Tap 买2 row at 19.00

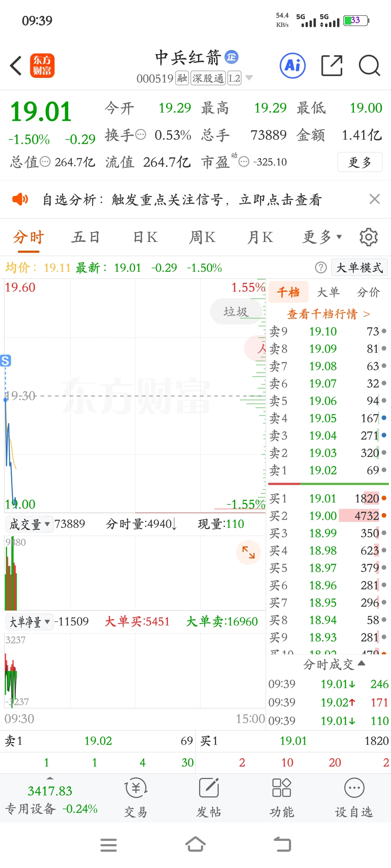pos(328,515)
